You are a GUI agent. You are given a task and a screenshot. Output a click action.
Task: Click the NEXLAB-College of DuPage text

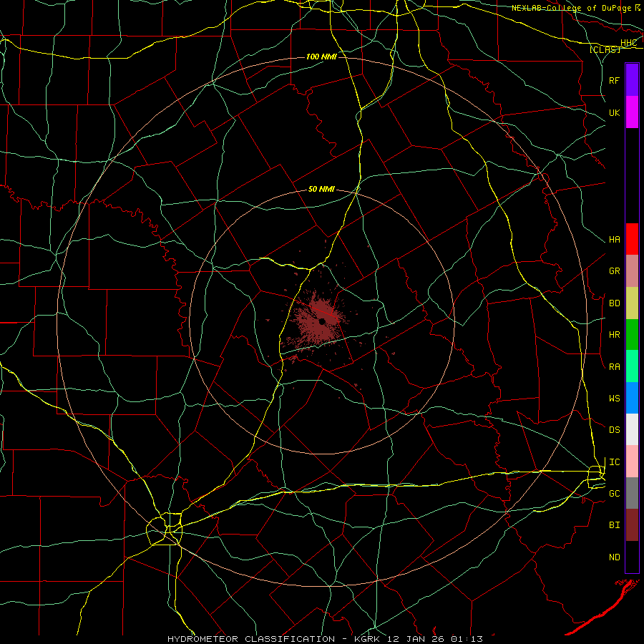[x=571, y=8]
